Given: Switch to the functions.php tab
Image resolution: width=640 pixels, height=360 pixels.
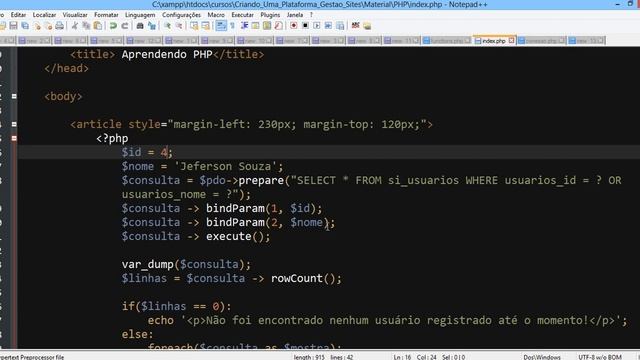Looking at the screenshot, I should [x=447, y=41].
